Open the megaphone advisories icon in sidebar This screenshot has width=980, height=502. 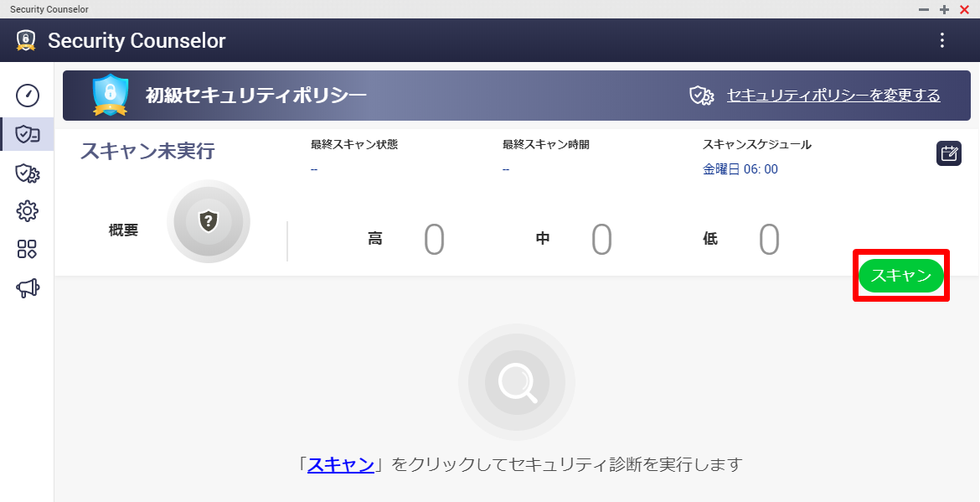tap(28, 287)
